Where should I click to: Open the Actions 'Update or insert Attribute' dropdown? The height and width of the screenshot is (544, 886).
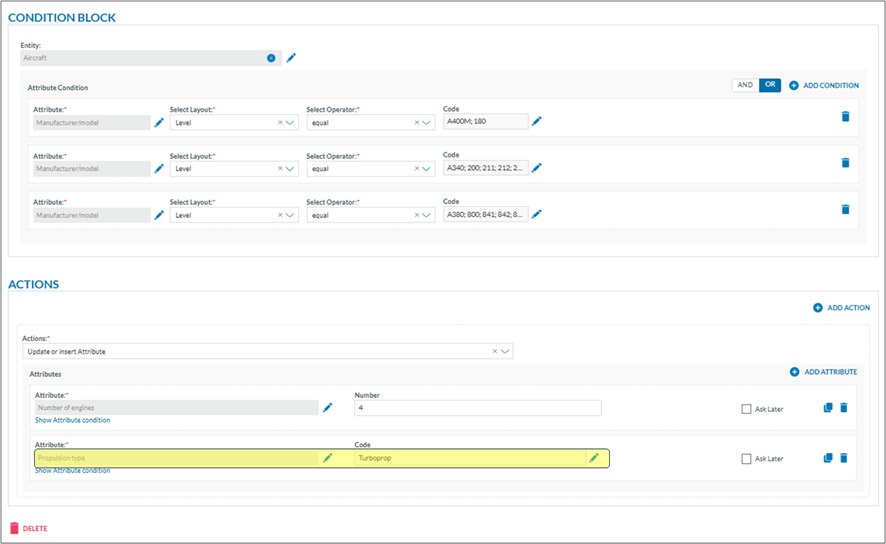point(505,351)
